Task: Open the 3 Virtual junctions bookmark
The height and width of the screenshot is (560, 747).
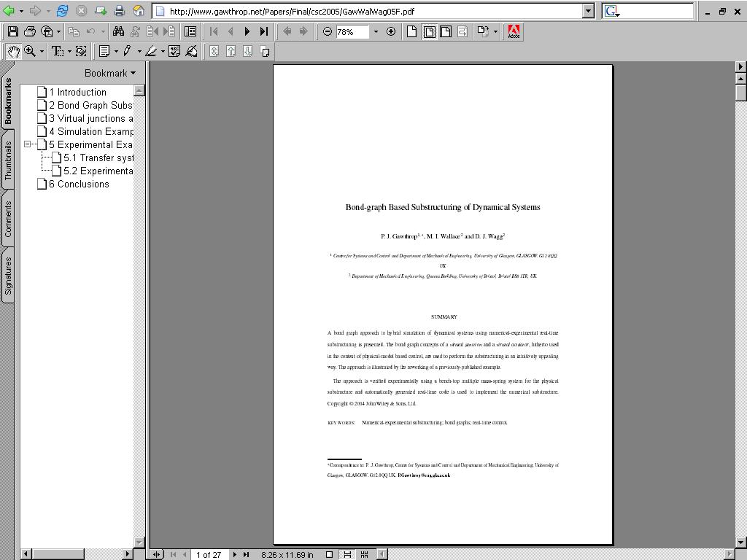Action: [x=91, y=118]
